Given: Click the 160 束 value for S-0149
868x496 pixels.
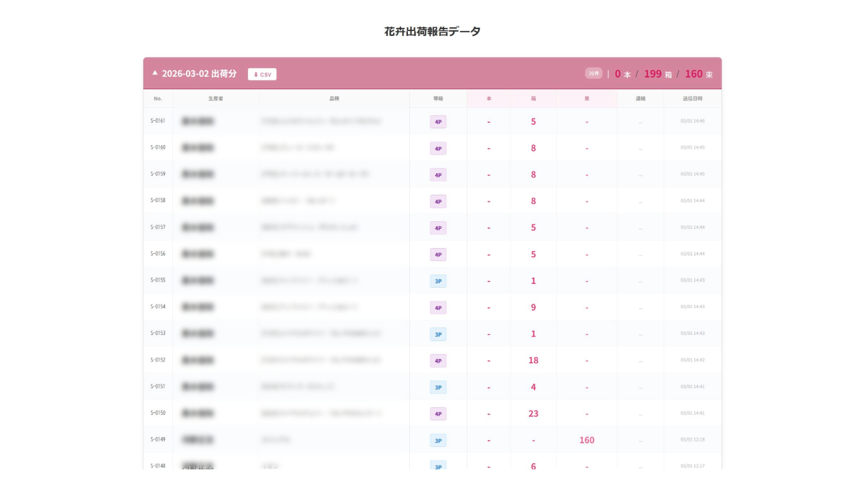Looking at the screenshot, I should coord(587,440).
